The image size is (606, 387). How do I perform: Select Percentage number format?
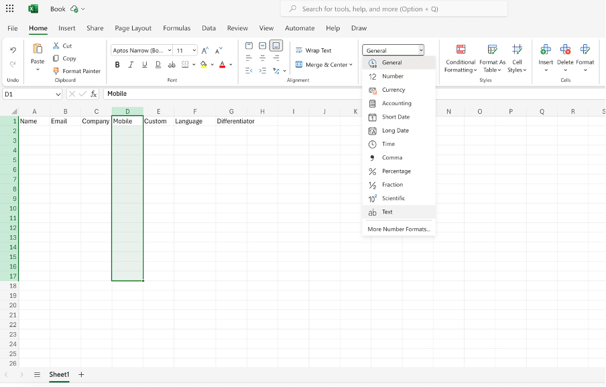[399, 171]
